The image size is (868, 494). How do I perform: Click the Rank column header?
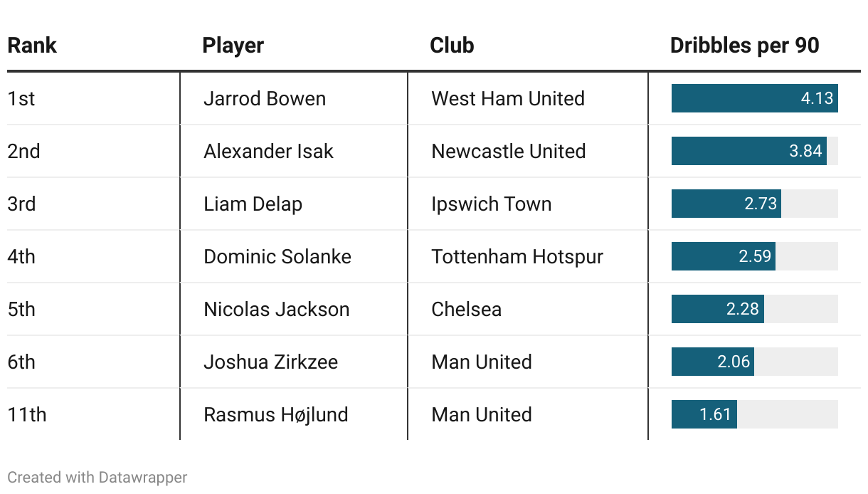click(x=32, y=46)
